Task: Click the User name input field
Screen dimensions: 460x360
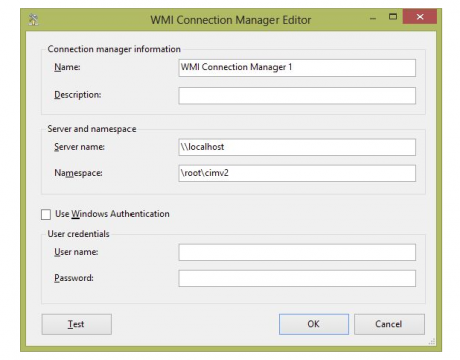Action: click(x=297, y=252)
